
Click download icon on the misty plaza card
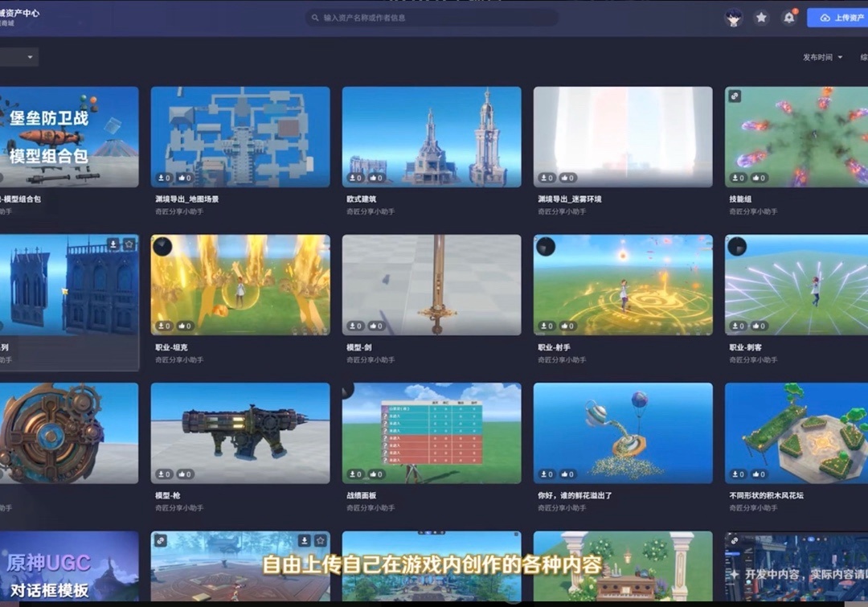click(x=304, y=540)
